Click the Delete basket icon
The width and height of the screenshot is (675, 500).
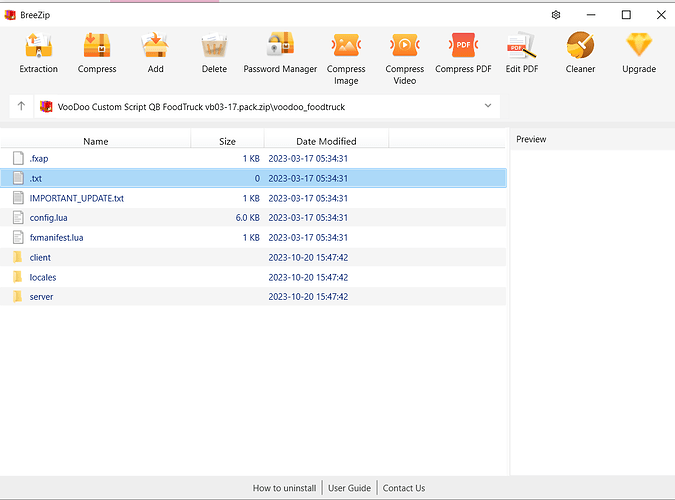214,45
